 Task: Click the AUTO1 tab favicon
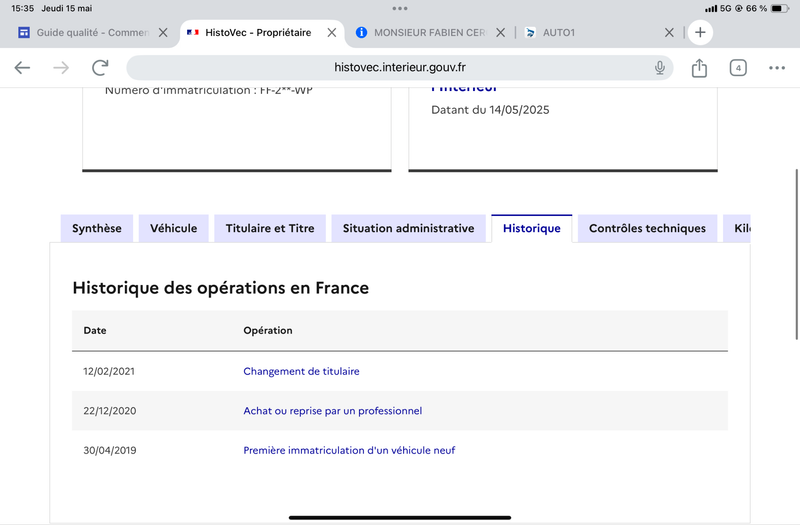530,32
